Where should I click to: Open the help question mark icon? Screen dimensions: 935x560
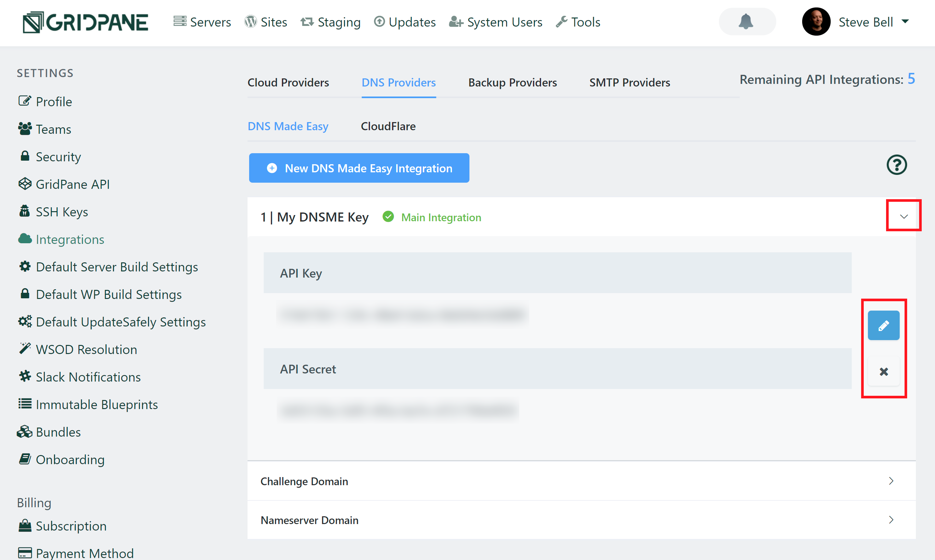pos(896,165)
